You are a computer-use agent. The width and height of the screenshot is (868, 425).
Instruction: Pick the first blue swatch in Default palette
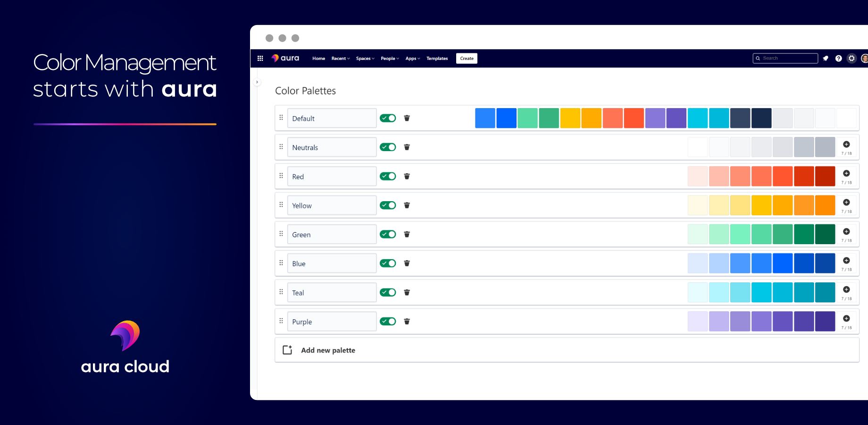pos(485,118)
